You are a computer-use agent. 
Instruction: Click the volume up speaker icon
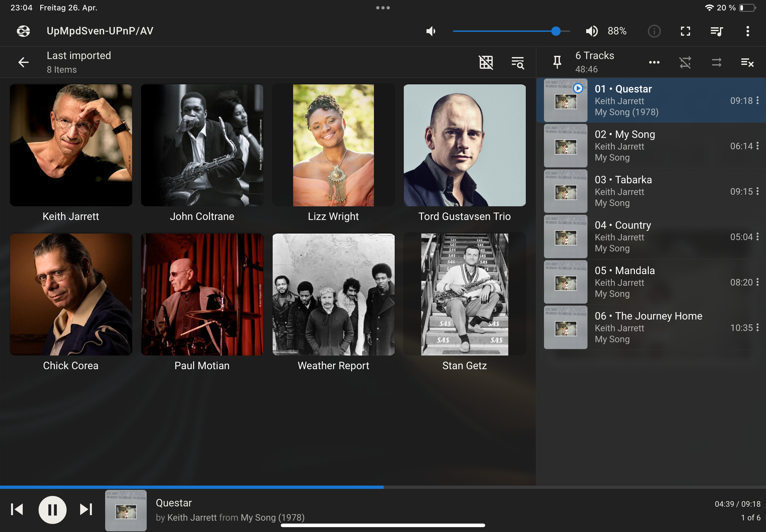[592, 31]
